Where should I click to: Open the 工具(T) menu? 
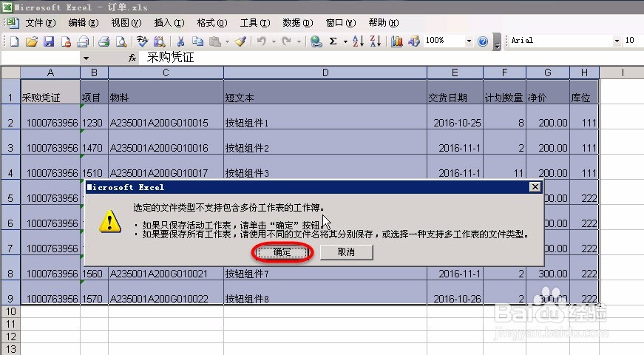tap(254, 23)
